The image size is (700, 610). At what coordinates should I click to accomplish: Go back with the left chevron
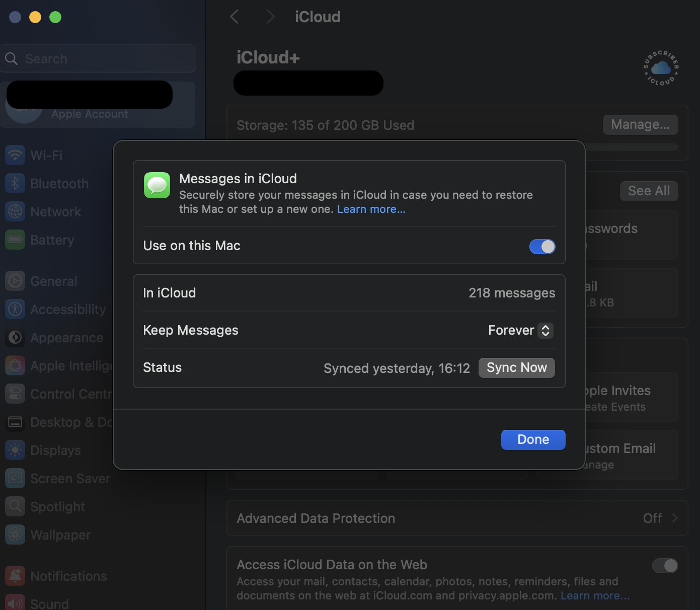coord(235,17)
